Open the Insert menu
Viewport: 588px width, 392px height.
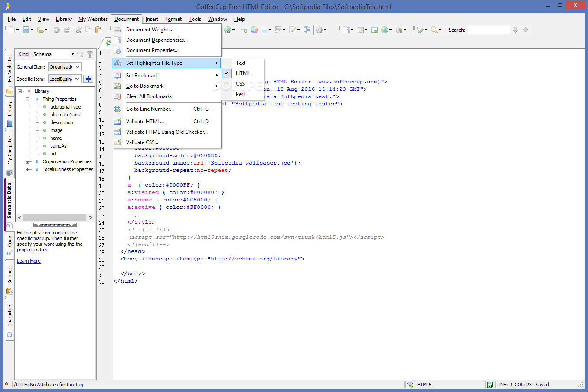click(152, 19)
